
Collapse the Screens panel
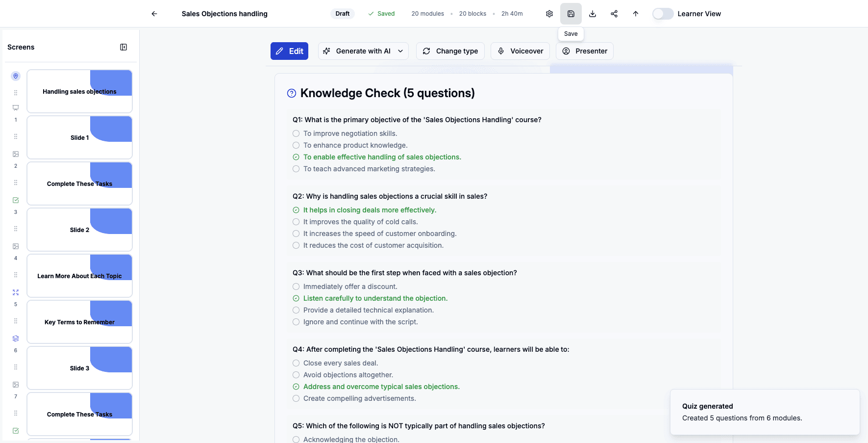point(124,47)
